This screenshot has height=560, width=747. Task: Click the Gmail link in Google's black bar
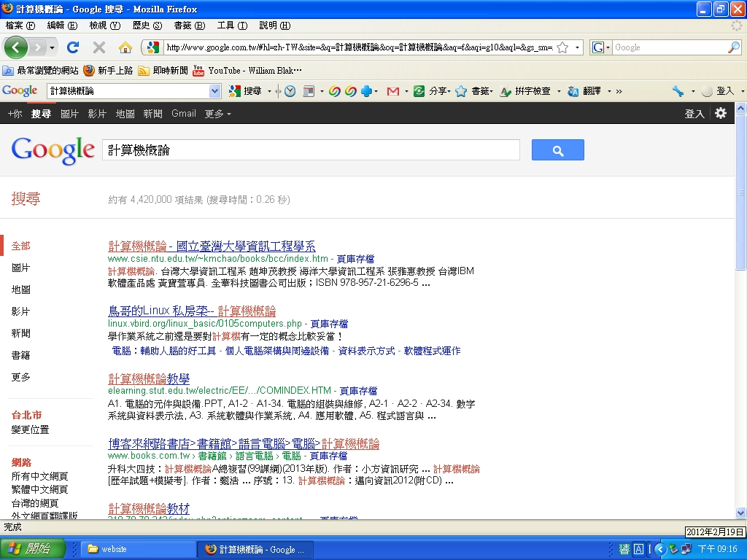184,114
